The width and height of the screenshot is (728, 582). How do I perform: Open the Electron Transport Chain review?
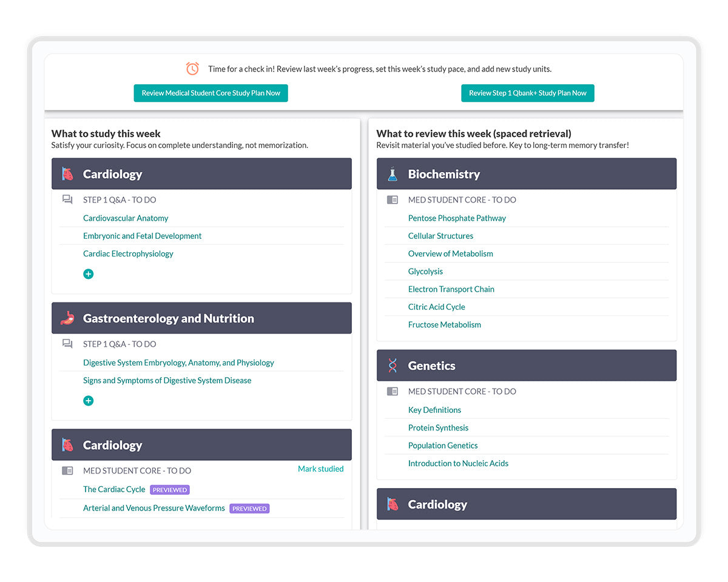(451, 289)
